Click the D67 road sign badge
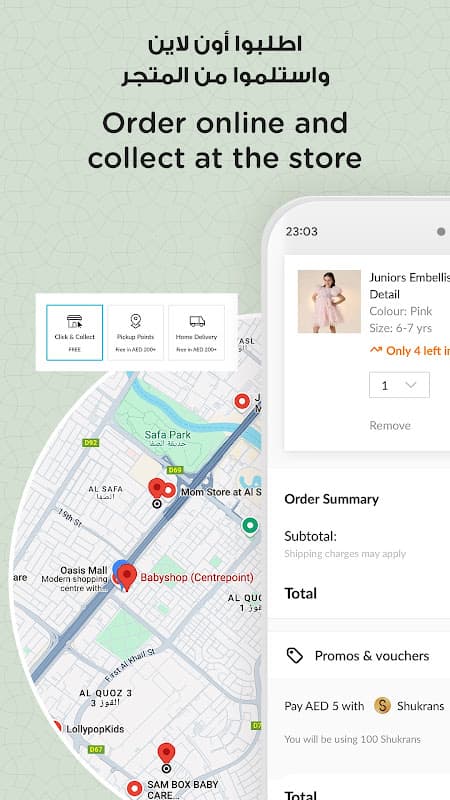The image size is (450, 800). pyautogui.click(x=95, y=749)
